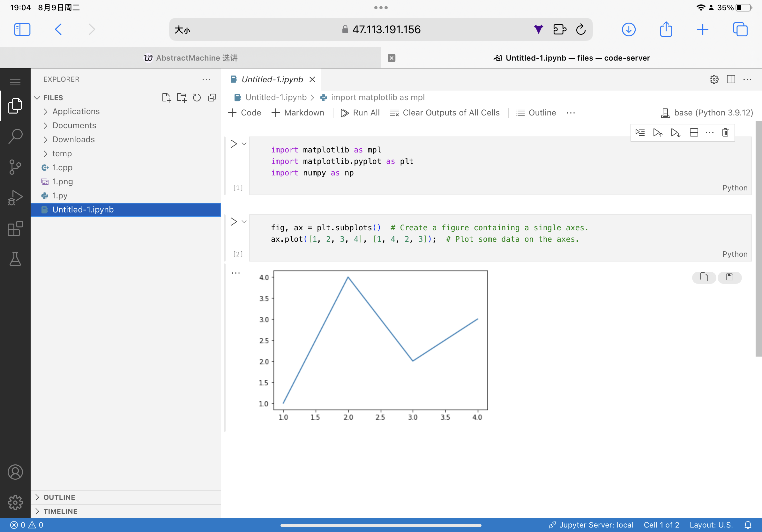Click Run by Line cell toolbar icon
Image resolution: width=762 pixels, height=532 pixels.
click(640, 133)
